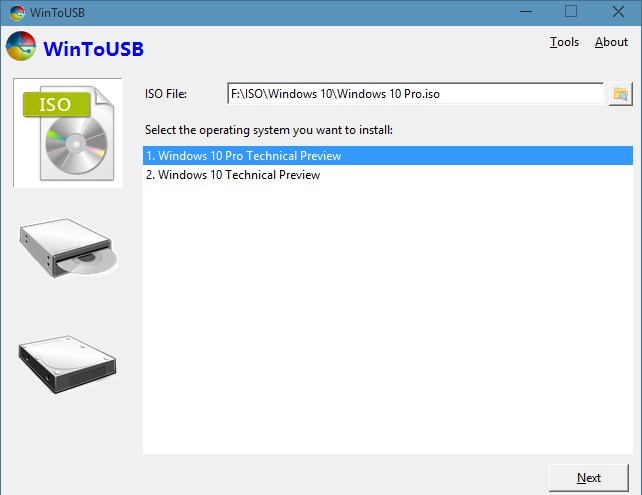Image resolution: width=642 pixels, height=495 pixels.
Task: Click empty space in the operating system list
Action: pyautogui.click(x=387, y=320)
